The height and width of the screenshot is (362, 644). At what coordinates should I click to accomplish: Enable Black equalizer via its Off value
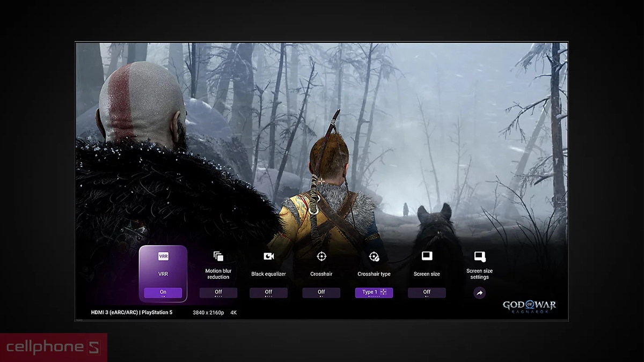pos(268,292)
